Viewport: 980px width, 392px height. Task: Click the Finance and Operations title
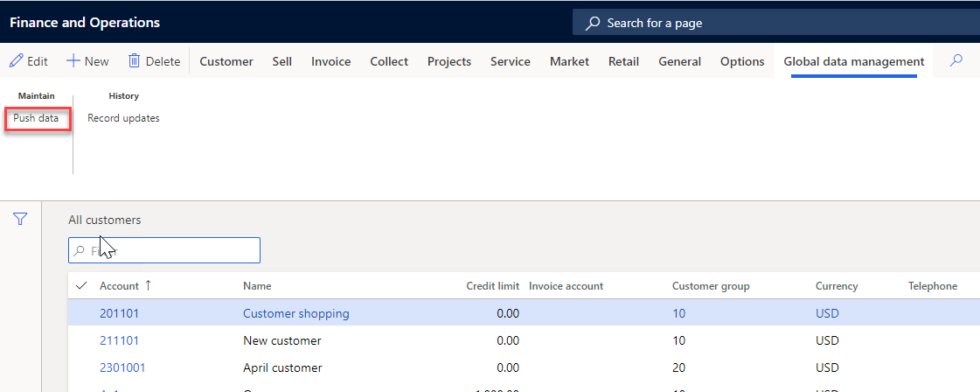(x=85, y=23)
